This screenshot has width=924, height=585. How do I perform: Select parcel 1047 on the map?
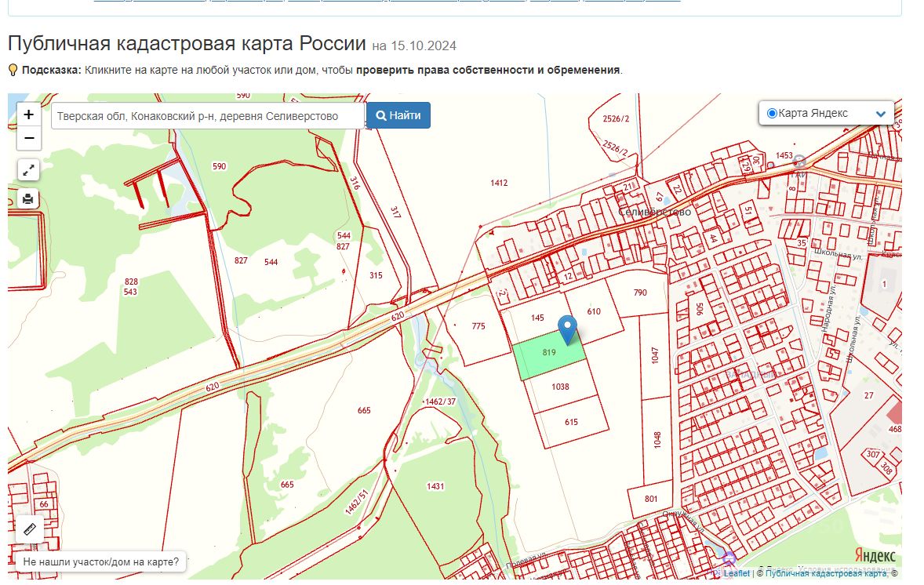click(655, 355)
